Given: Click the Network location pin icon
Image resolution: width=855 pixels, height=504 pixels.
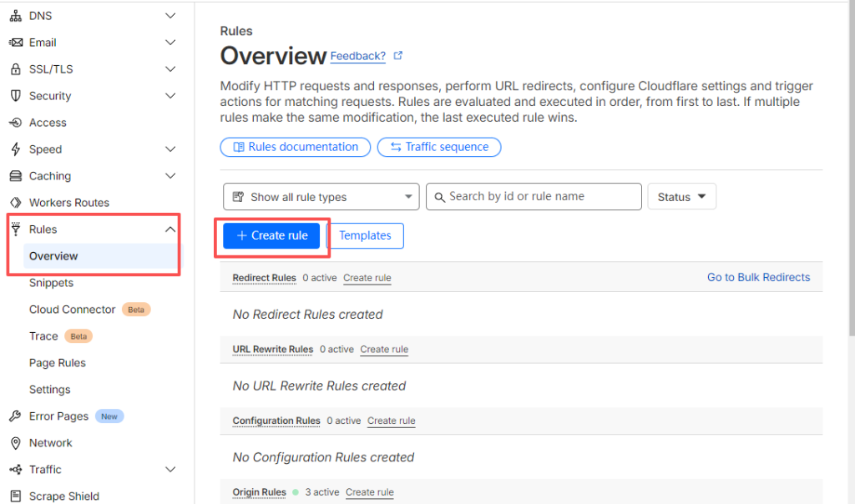Looking at the screenshot, I should coord(14,443).
